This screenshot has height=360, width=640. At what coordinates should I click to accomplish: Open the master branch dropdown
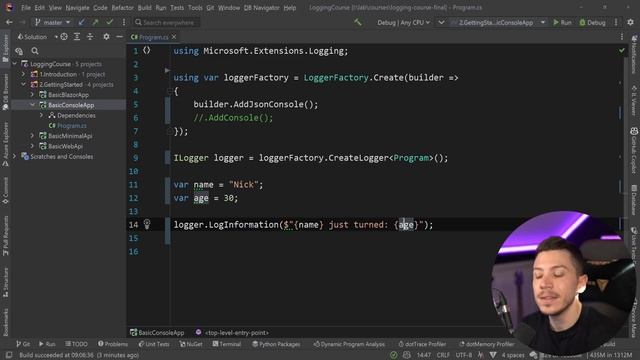pos(53,22)
